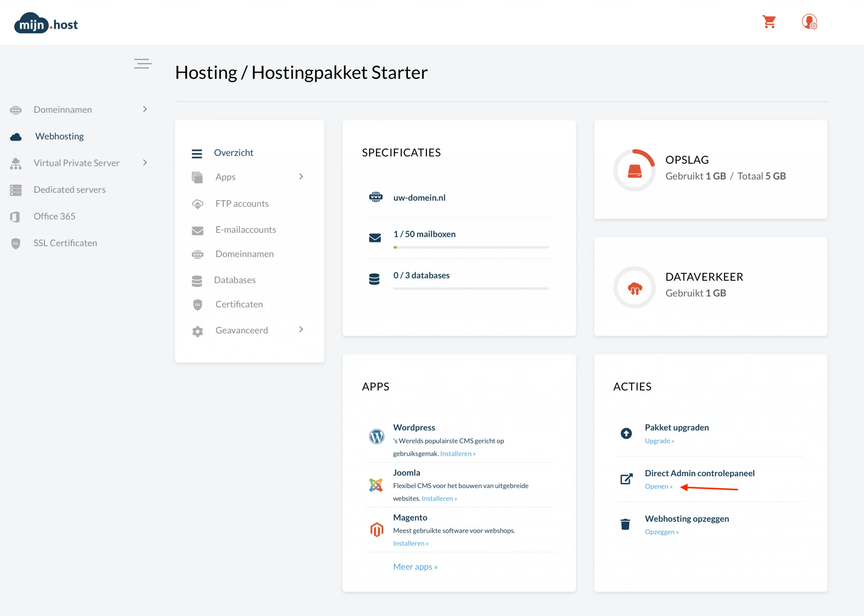Expand the Domeinnamen sidebar chevron
Screen dimensions: 864x616
tap(144, 109)
